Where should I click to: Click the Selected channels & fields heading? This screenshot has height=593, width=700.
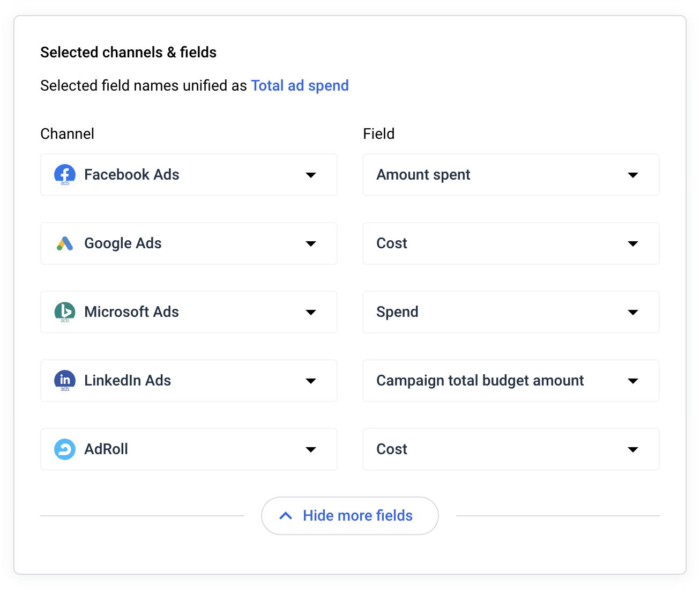pyautogui.click(x=128, y=52)
